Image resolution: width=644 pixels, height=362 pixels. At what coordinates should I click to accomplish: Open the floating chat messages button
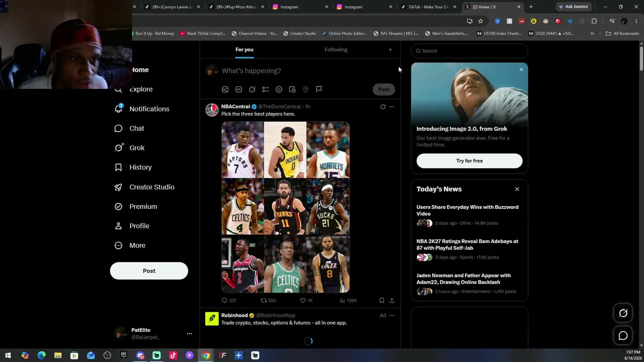point(623,335)
